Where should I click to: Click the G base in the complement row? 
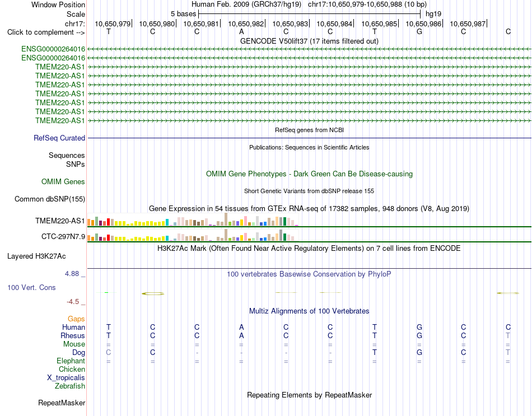coord(419,31)
